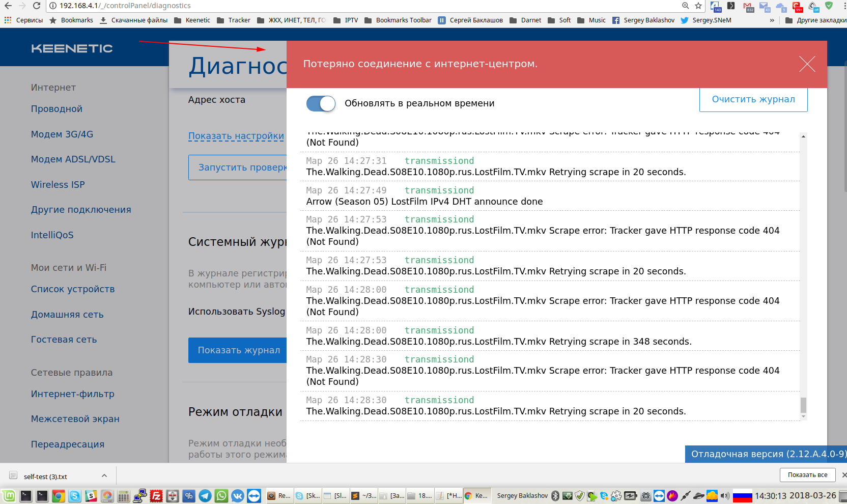This screenshot has width=847, height=504.
Task: Open the Sergey Baklashov Facebook bookmark
Action: pos(643,20)
